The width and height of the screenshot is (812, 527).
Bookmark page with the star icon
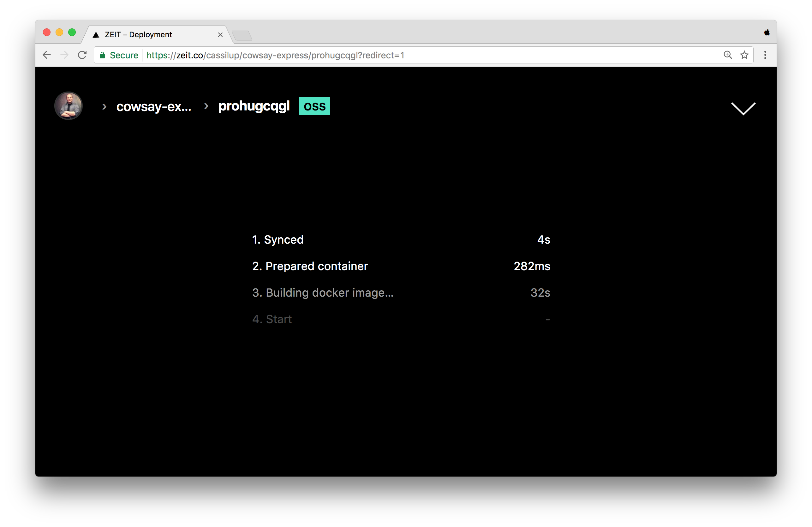pyautogui.click(x=744, y=55)
